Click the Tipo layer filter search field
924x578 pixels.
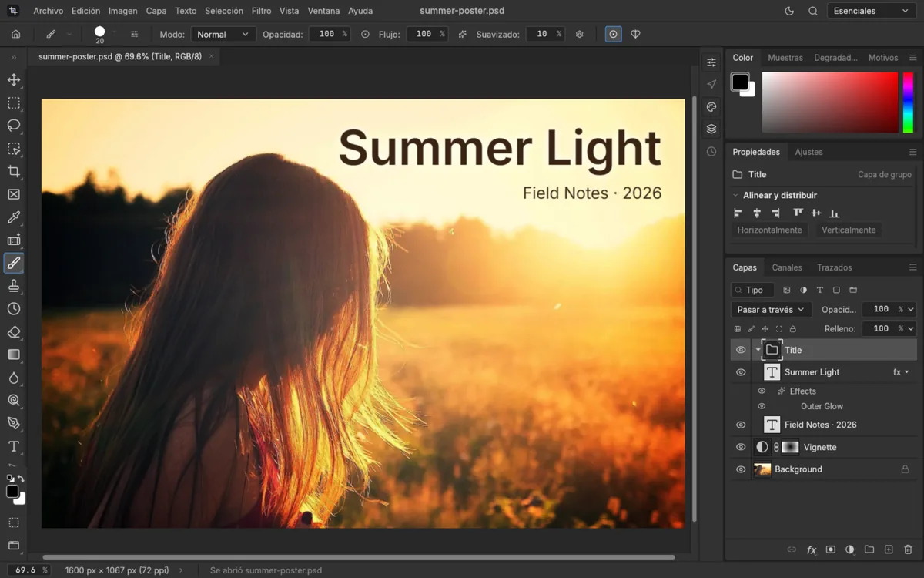click(x=752, y=290)
